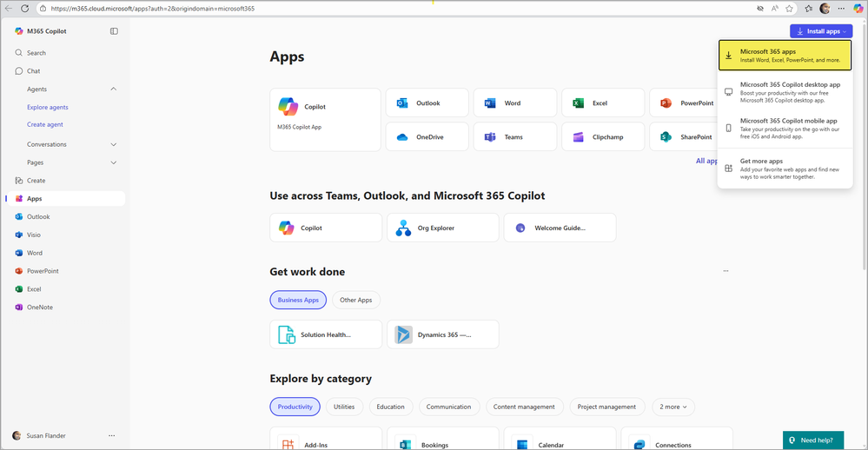The height and width of the screenshot is (450, 868).
Task: Open the Copilot M365 Copilot App card
Action: [326, 120]
